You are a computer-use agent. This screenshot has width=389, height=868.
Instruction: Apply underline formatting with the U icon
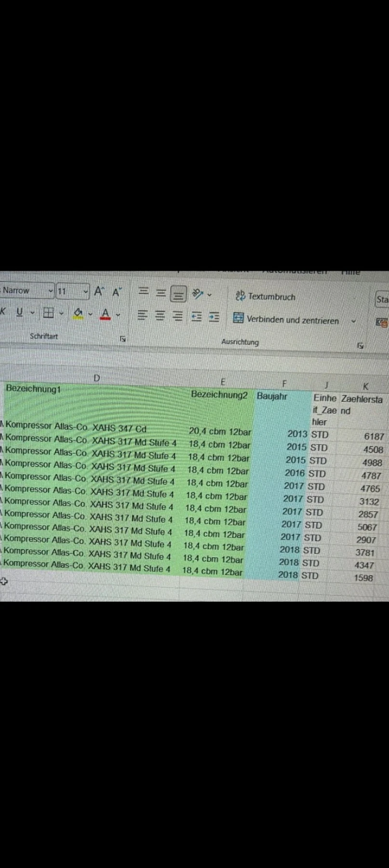click(x=19, y=312)
